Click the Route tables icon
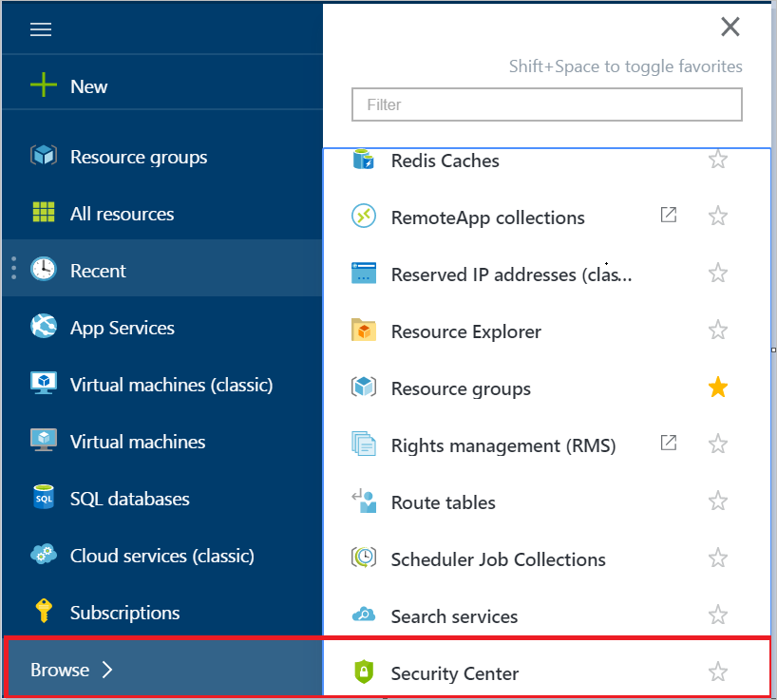Image resolution: width=777 pixels, height=700 pixels. (x=364, y=501)
